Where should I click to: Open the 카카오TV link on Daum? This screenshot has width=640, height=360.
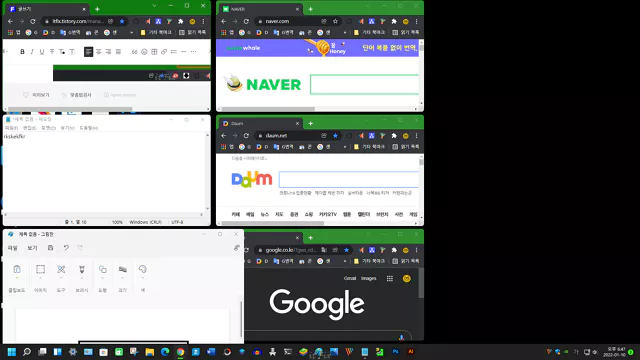(328, 214)
